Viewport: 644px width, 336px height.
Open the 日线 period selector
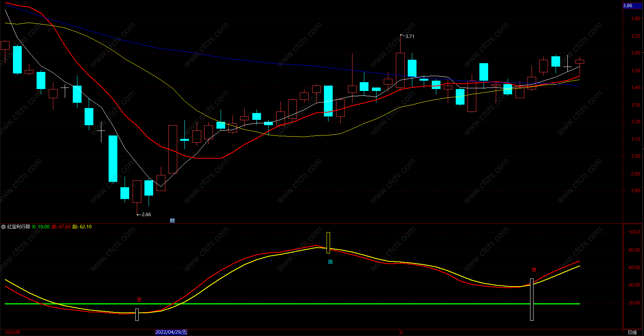(632, 332)
